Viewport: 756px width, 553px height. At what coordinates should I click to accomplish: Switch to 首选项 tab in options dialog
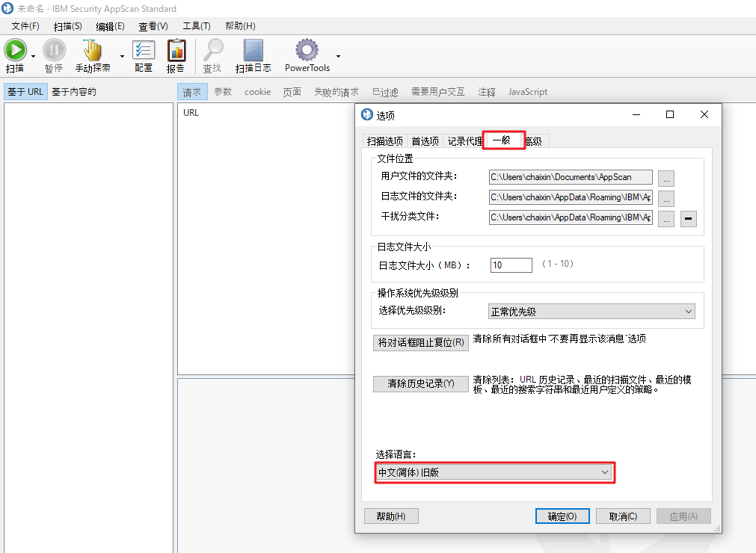pos(425,141)
